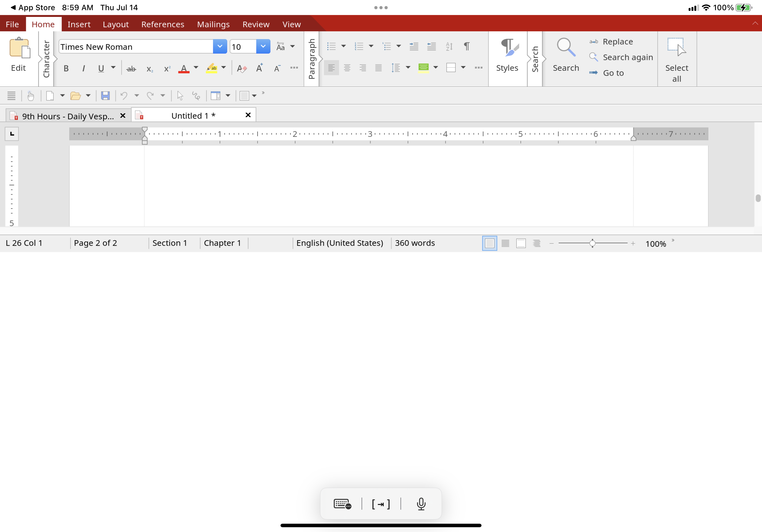Increase font size with grow icon
This screenshot has height=532, width=762.
click(259, 68)
